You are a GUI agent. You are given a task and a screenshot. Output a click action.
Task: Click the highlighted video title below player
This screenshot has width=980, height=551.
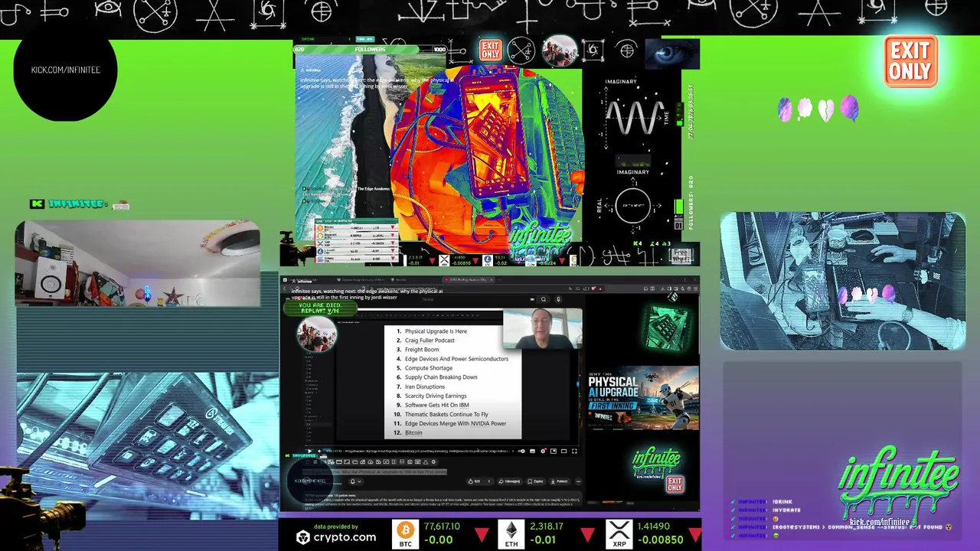click(x=375, y=471)
